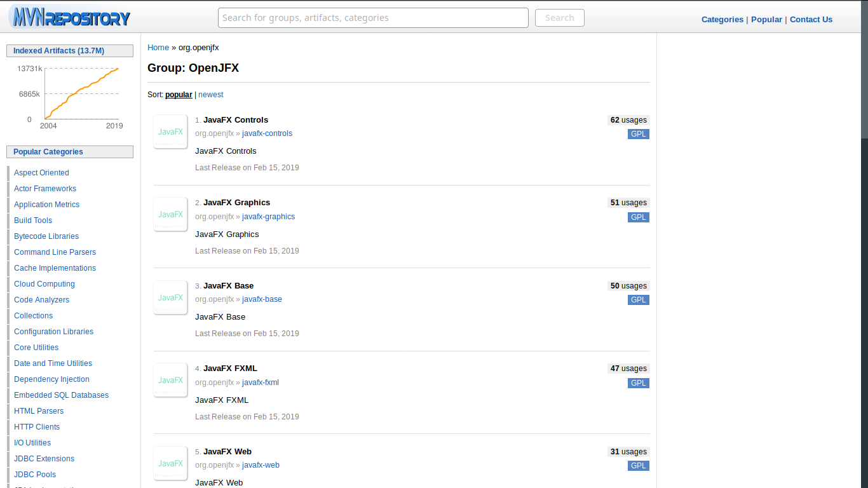
Task: Open the Actor Frameworks category
Action: (45, 189)
